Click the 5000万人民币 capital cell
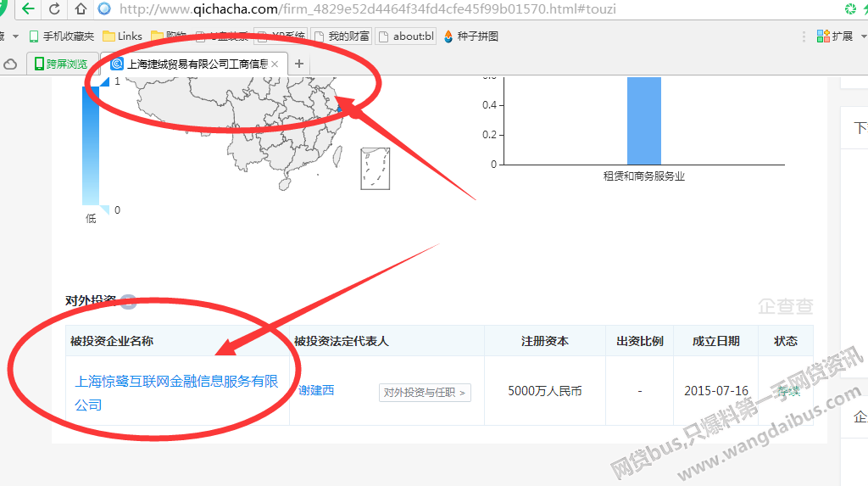This screenshot has height=486, width=868. [545, 391]
